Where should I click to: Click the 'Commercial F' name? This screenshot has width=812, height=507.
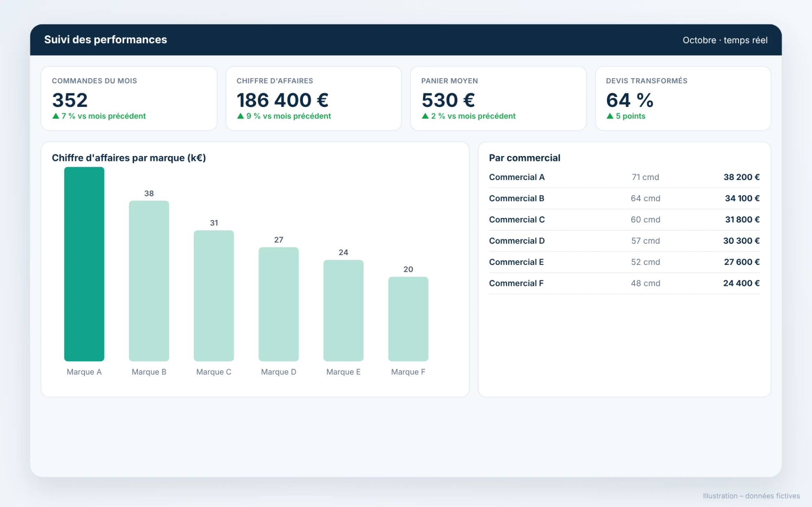pyautogui.click(x=516, y=283)
